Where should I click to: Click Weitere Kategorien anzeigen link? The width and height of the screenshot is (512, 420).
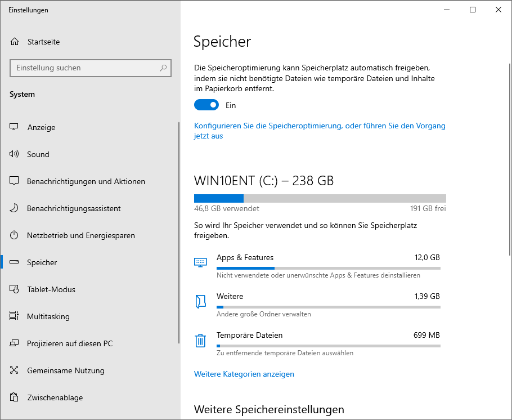coord(244,374)
